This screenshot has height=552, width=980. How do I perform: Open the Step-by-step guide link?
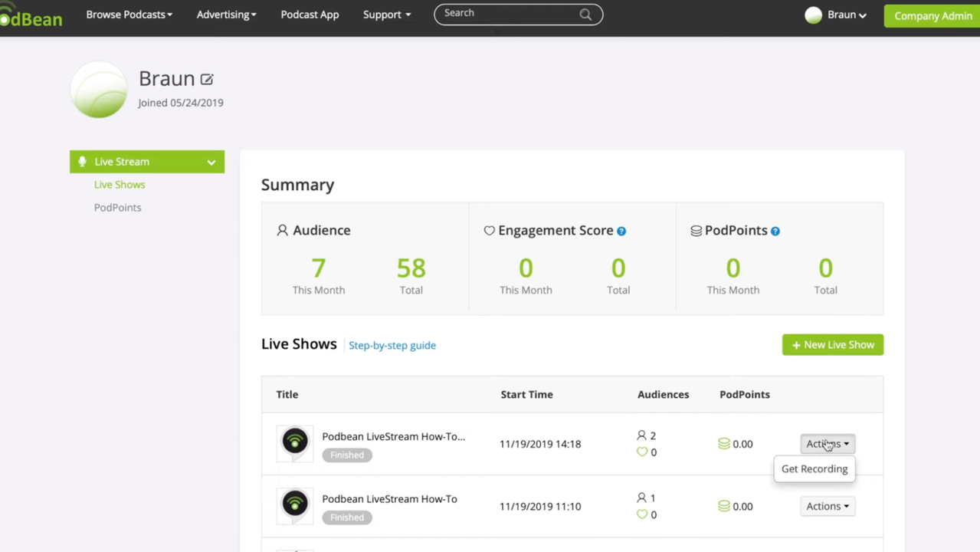392,346
